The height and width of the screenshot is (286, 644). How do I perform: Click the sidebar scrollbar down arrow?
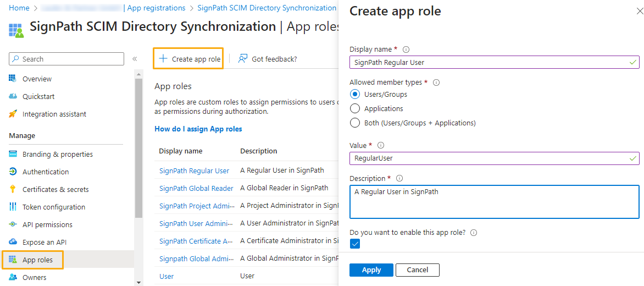point(138,283)
